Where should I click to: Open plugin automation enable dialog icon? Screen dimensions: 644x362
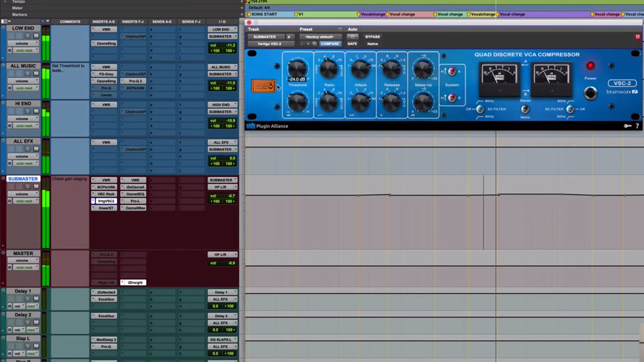pos(352,37)
